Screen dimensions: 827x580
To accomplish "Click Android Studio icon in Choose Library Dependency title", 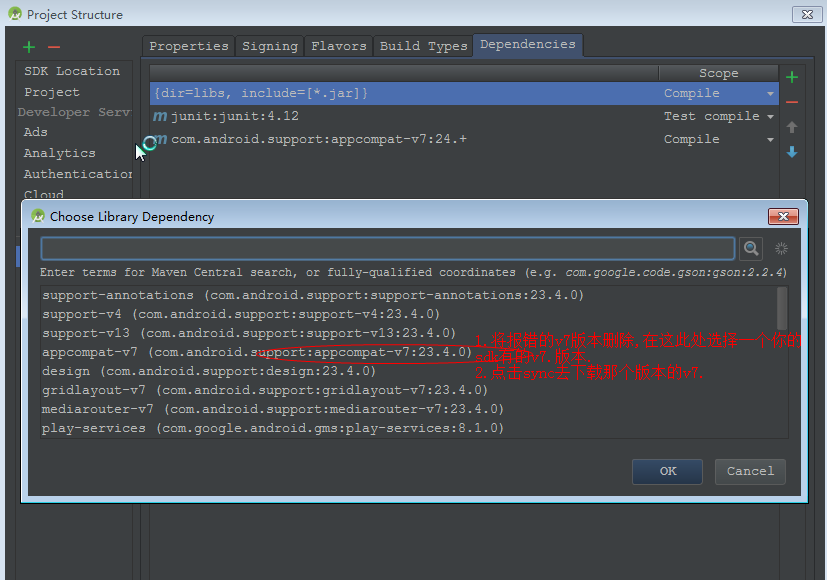I will [x=38, y=216].
